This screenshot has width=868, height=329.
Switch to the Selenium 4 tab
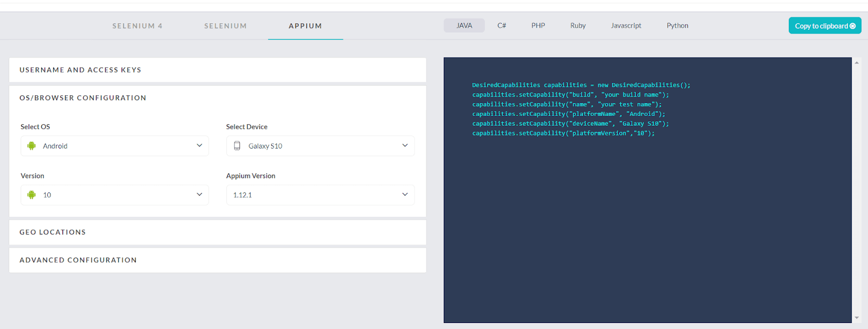tap(137, 26)
